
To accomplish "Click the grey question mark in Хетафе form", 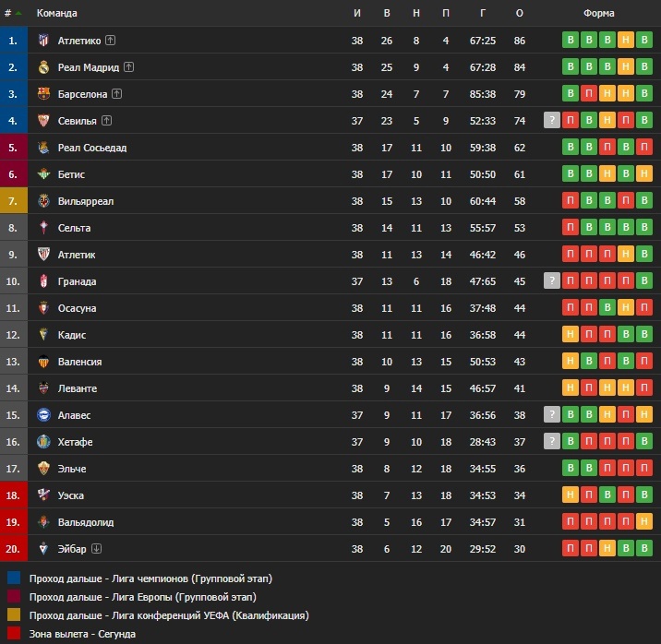I will click(552, 441).
